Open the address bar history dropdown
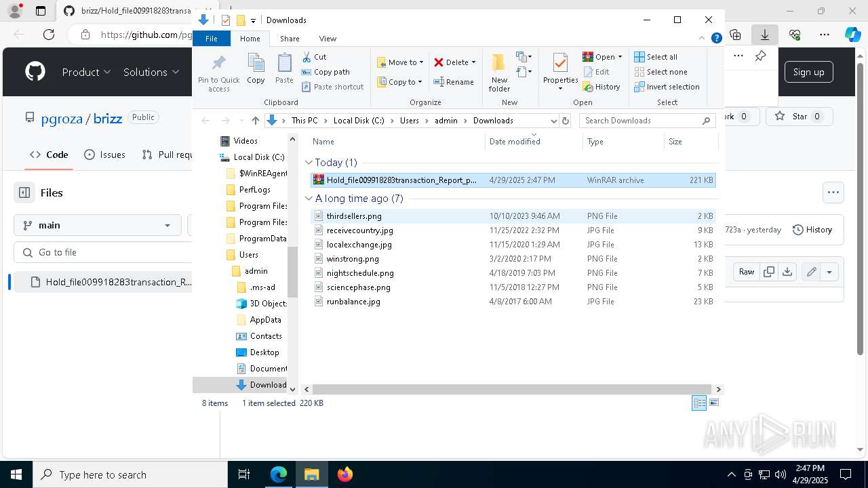 [553, 121]
